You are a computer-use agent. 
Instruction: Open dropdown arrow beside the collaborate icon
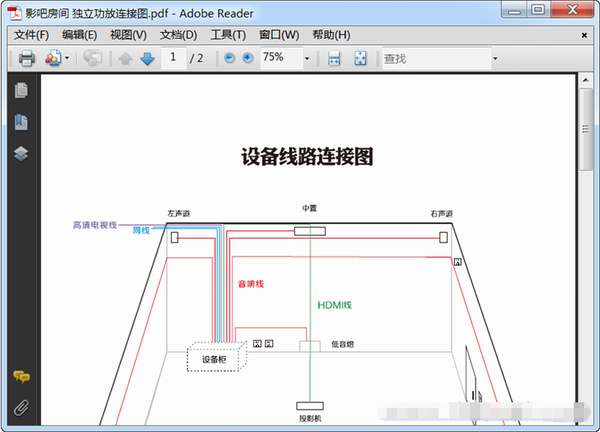click(67, 59)
